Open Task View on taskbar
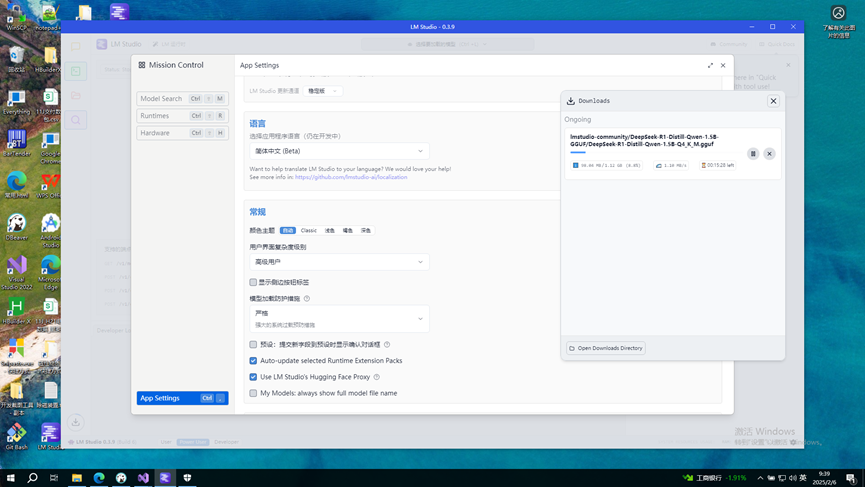Screen dimensions: 865x487 coord(54,478)
